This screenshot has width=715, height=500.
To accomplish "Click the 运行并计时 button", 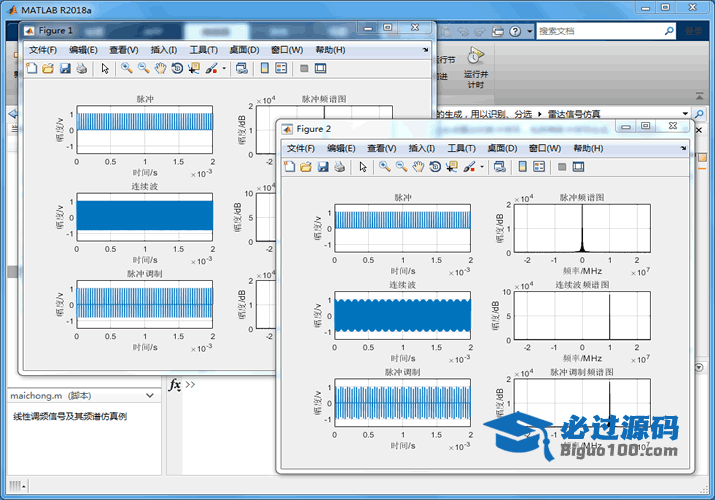I will (475, 67).
